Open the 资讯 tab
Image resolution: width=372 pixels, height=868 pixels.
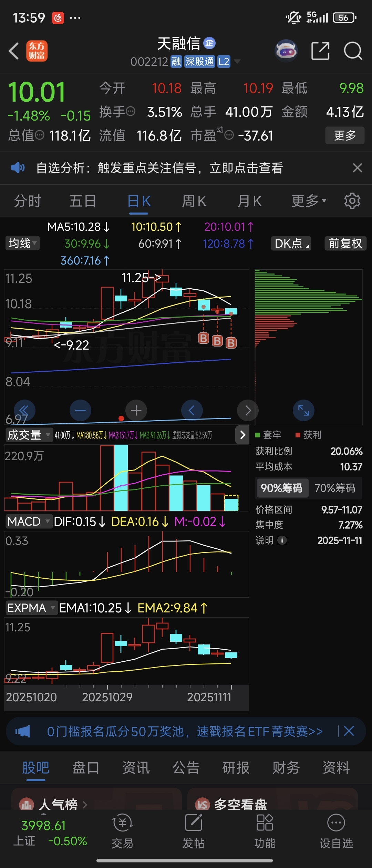point(136,768)
